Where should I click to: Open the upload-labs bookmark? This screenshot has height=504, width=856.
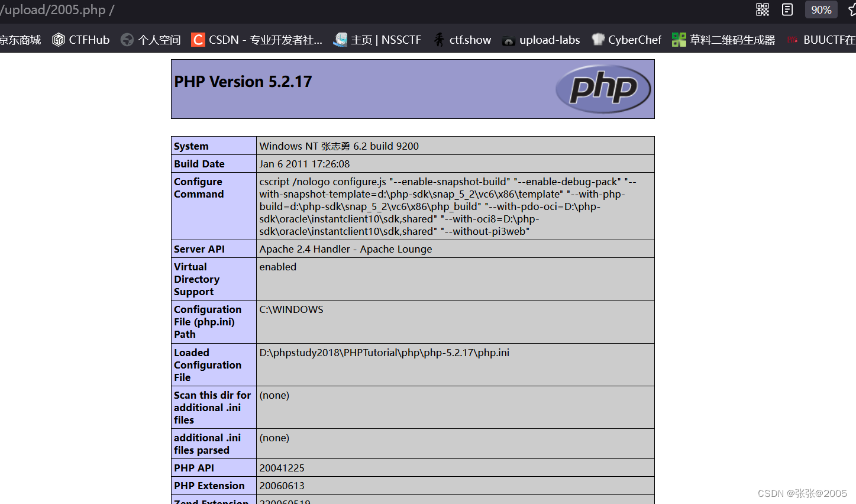[x=541, y=40]
